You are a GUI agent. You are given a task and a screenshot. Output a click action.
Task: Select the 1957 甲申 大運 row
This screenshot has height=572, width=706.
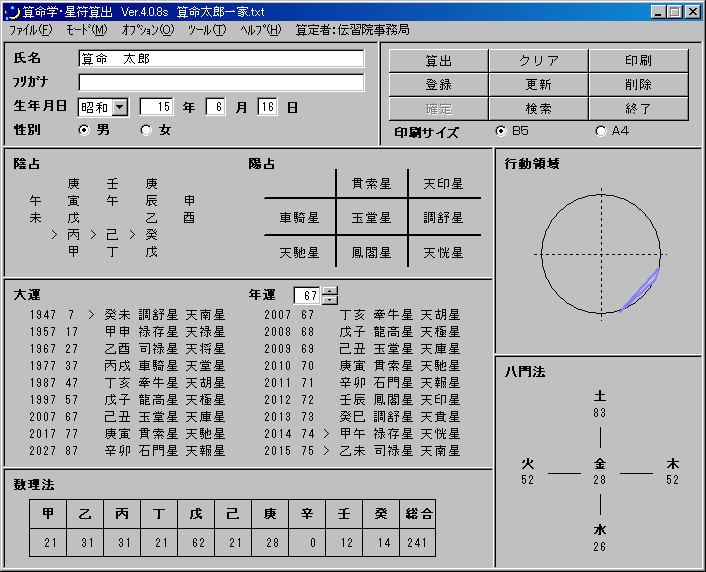click(x=127, y=332)
